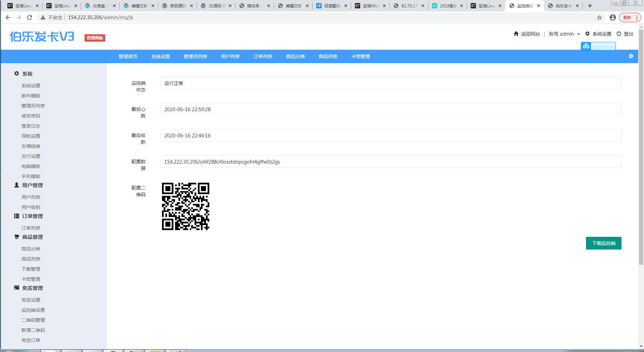Open 电脑模板 in the sidebar
The image size is (644, 352).
[x=31, y=166]
